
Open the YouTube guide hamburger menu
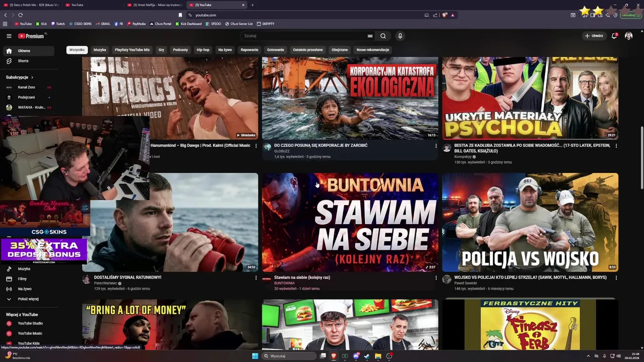pos(9,36)
